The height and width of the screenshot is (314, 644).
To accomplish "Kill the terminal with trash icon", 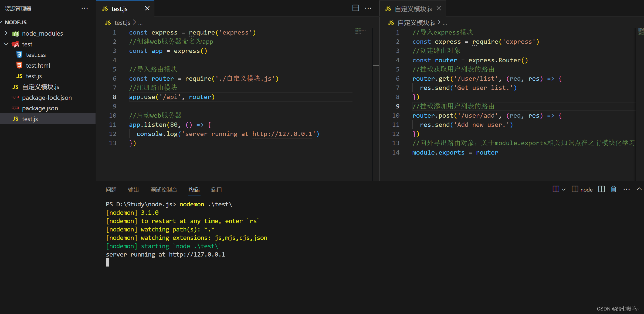I will [614, 189].
